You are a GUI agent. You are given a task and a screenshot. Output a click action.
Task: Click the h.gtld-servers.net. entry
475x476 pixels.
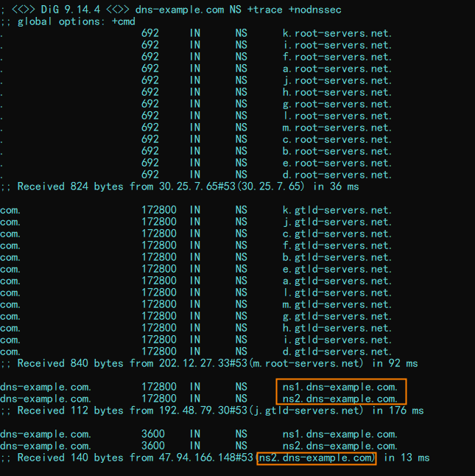click(x=337, y=328)
